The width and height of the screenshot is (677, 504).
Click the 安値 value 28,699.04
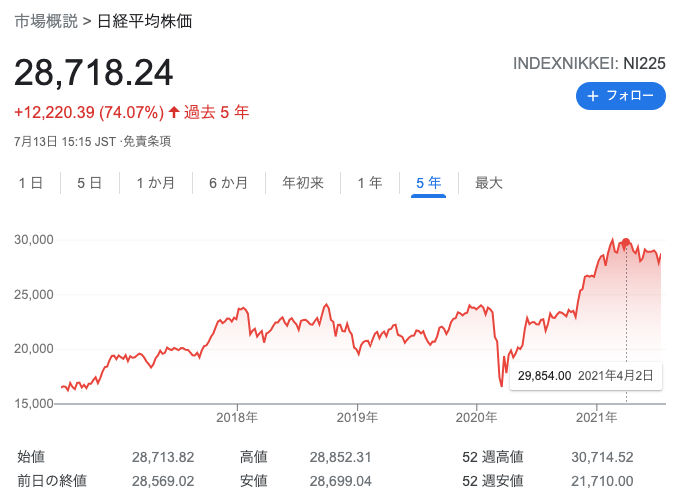(340, 481)
